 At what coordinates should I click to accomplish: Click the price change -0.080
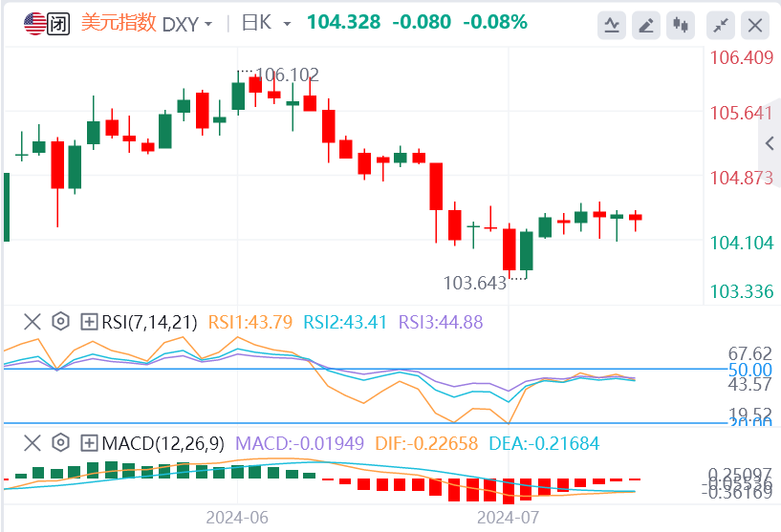point(422,22)
